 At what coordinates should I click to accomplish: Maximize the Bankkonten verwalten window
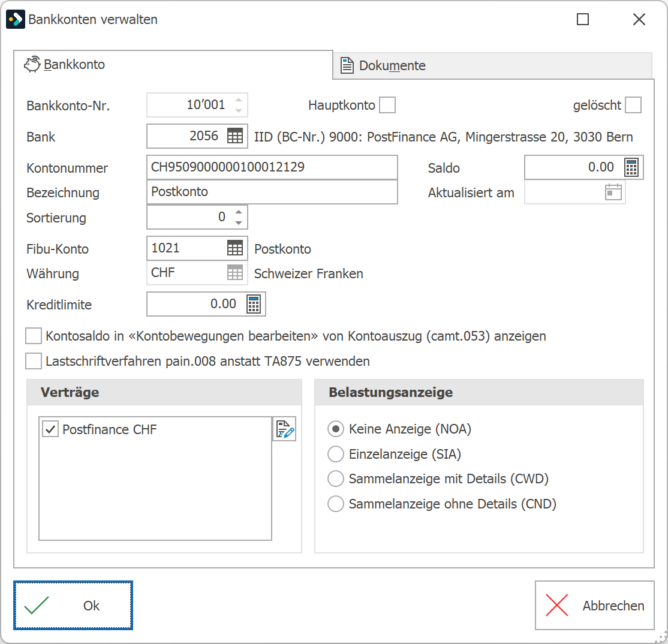583,19
